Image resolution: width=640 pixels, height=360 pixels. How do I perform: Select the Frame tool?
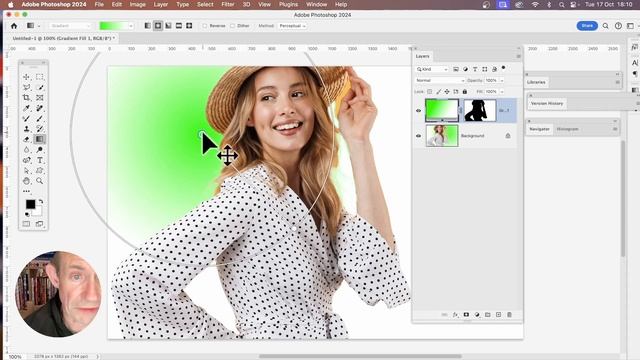tap(40, 98)
